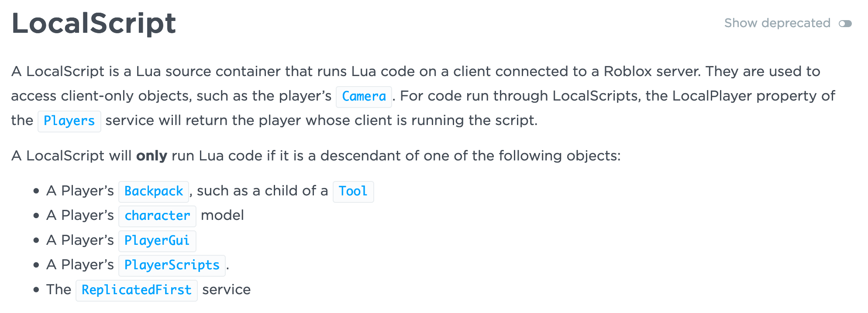The width and height of the screenshot is (868, 313).
Task: Open the Players service link
Action: click(x=69, y=121)
